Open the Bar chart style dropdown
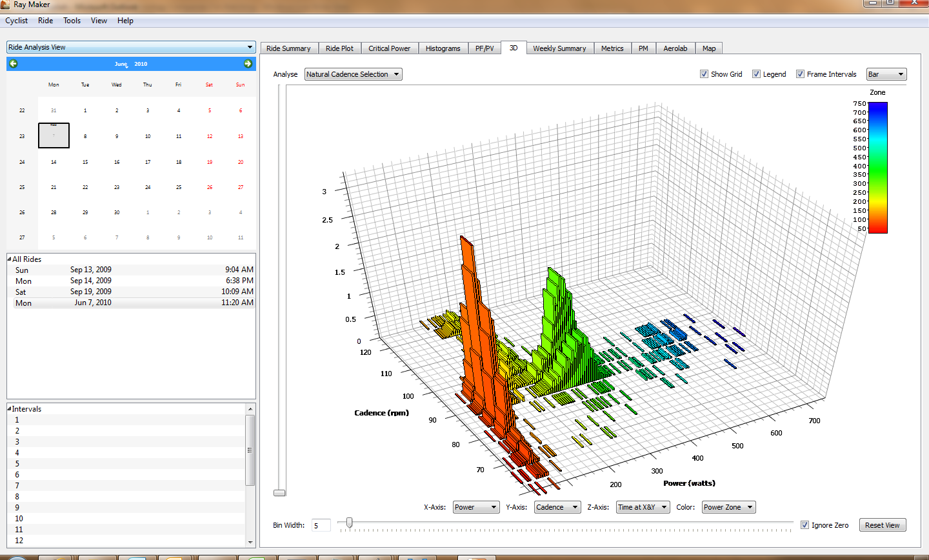This screenshot has height=560, width=929. (x=886, y=74)
